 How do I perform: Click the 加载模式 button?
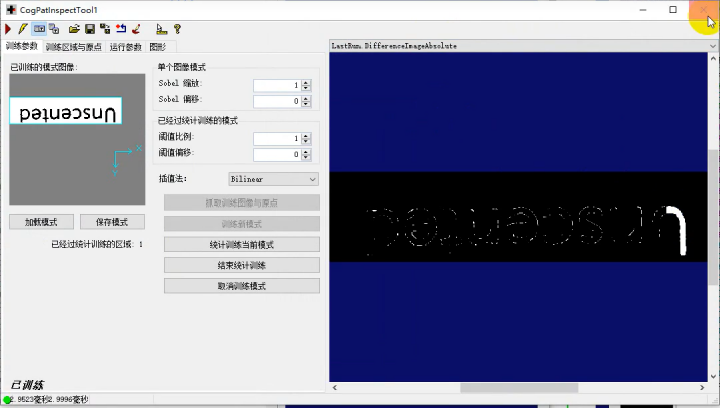[x=41, y=222]
